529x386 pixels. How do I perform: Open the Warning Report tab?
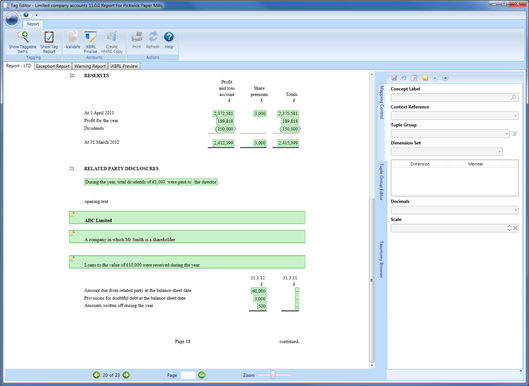(x=90, y=66)
